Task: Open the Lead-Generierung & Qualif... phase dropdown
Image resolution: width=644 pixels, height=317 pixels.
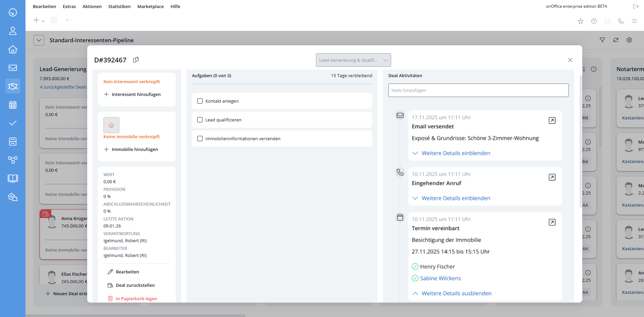Action: [353, 60]
